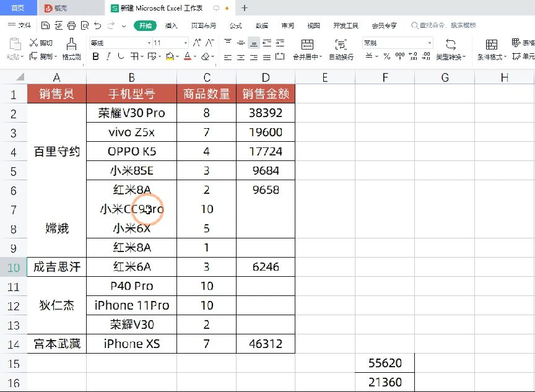Activate the Format Painter 格式刷 brush

[x=71, y=49]
